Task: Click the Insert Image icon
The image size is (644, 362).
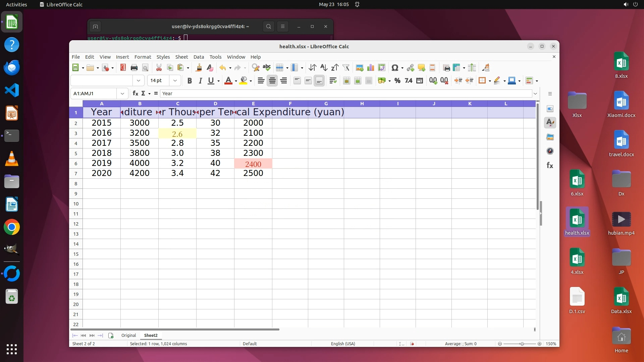Action: [360, 68]
